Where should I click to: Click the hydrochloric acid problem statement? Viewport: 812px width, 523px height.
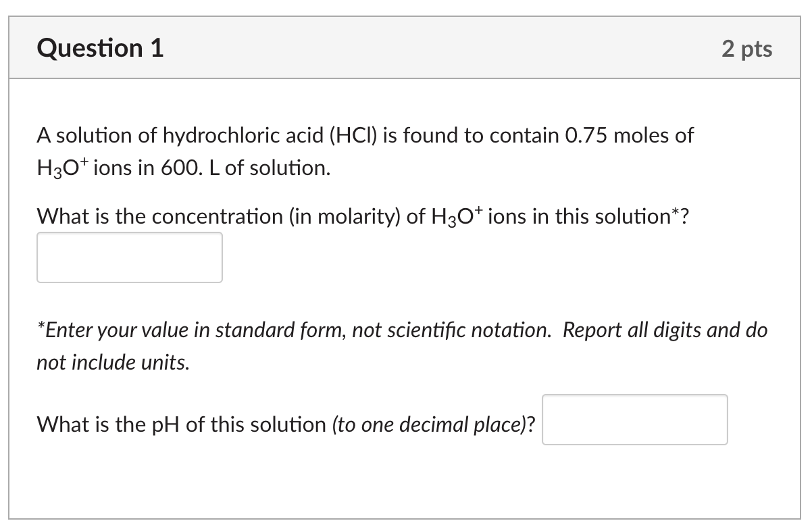(x=365, y=135)
